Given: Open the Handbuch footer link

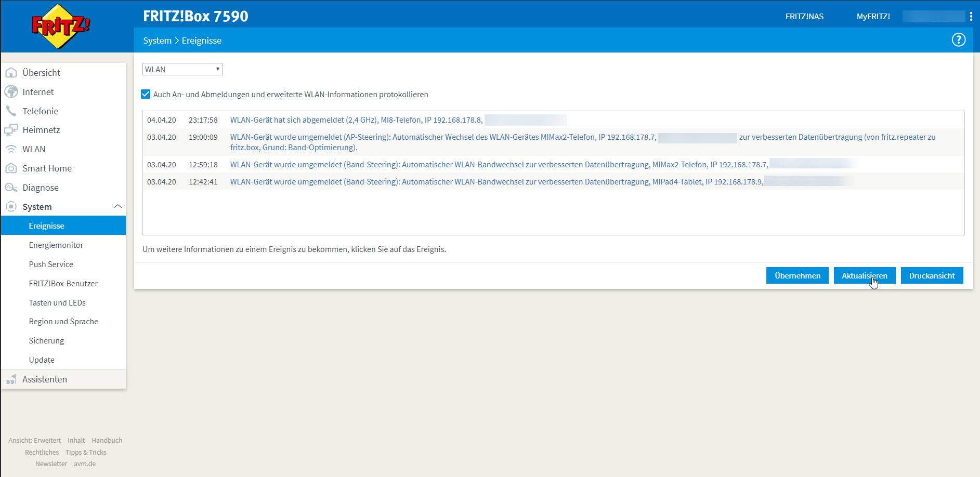Looking at the screenshot, I should click(107, 440).
